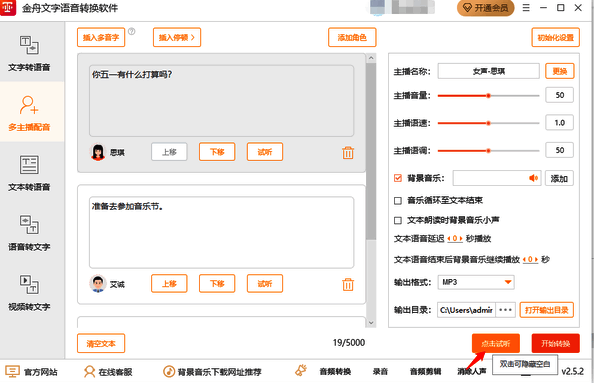Adjust the 主播音量 slider
Screen dimensions: 596x383
(488, 95)
